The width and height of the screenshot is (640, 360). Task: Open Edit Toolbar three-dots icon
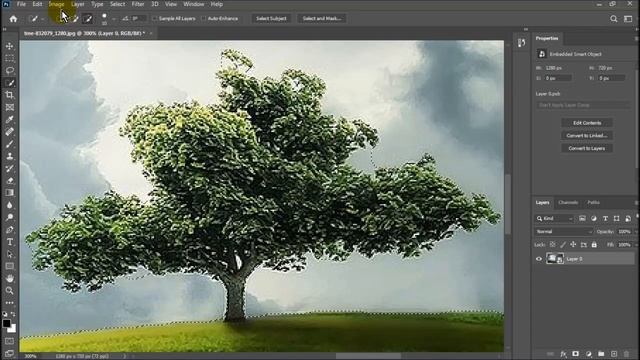click(9, 303)
